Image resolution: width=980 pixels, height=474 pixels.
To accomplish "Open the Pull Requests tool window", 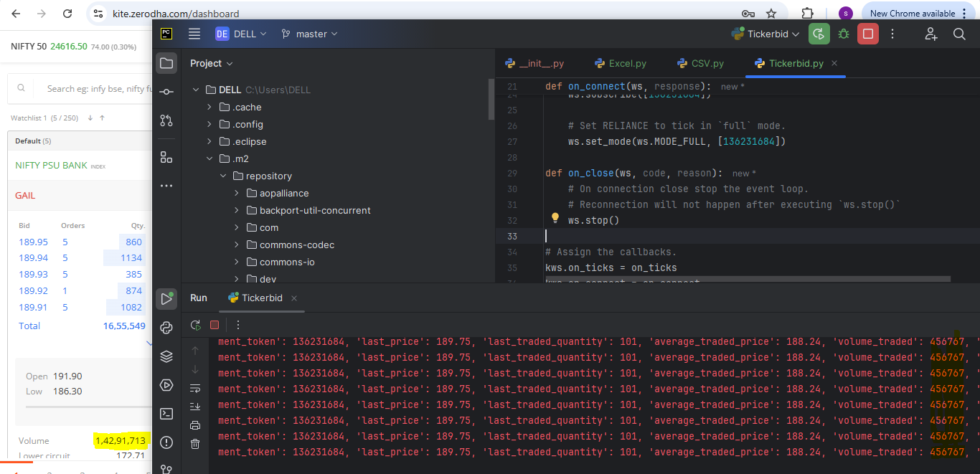I will point(166,120).
